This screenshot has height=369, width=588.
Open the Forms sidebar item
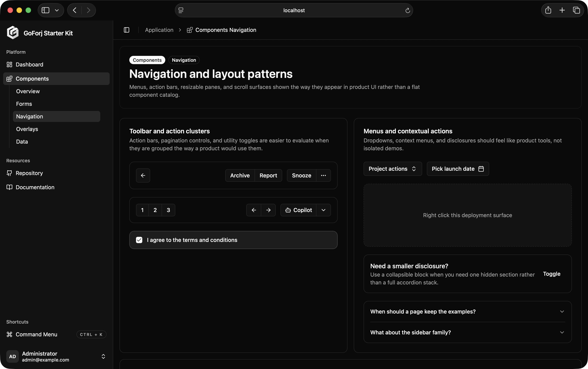(x=57, y=104)
